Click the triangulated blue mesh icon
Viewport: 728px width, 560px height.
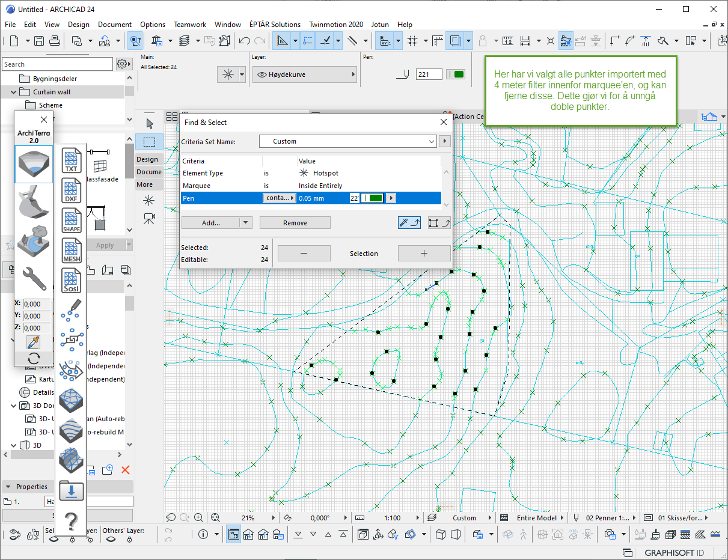click(x=72, y=400)
